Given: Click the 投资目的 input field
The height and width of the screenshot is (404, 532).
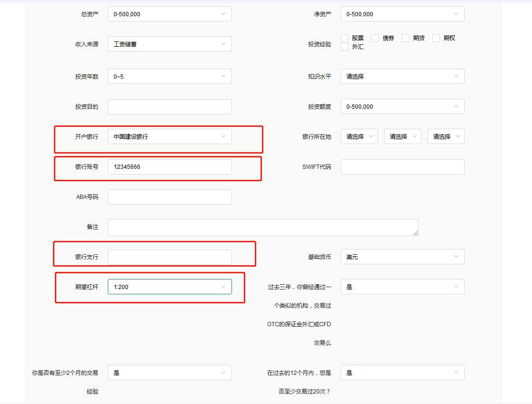Looking at the screenshot, I should point(169,106).
